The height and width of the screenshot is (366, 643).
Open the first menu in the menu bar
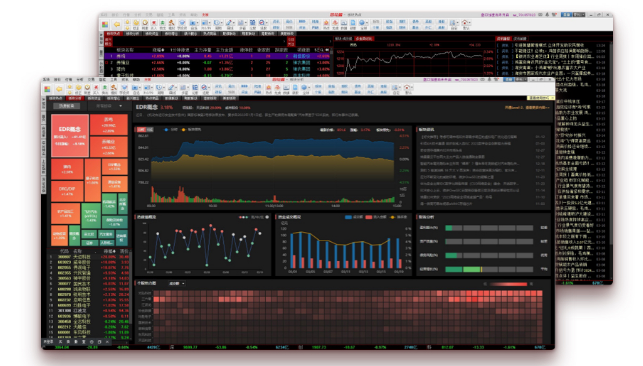tap(47, 80)
